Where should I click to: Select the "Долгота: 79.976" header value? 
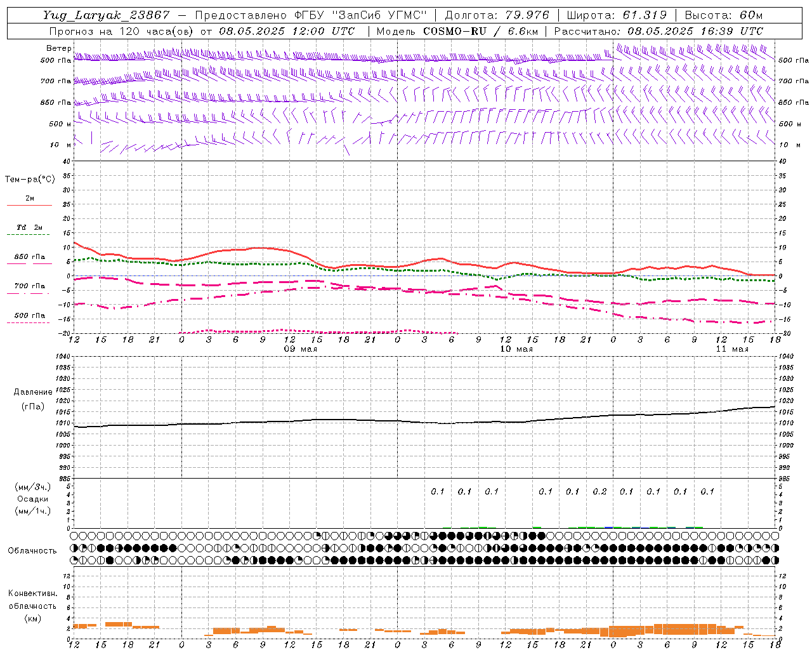click(x=499, y=15)
